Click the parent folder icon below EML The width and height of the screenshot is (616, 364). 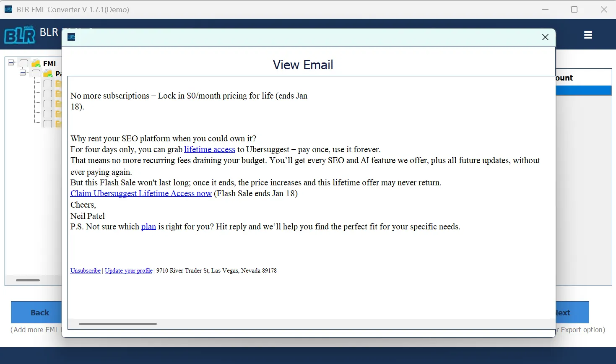47,73
